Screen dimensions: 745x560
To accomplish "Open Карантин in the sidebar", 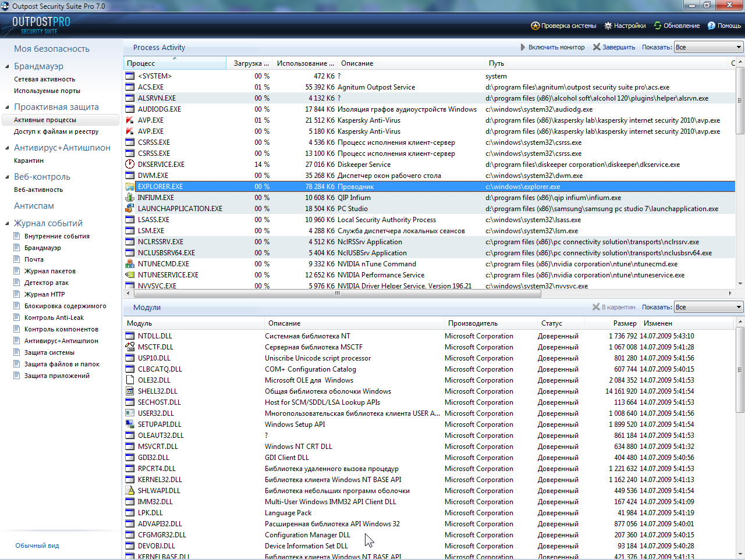I will pyautogui.click(x=29, y=160).
